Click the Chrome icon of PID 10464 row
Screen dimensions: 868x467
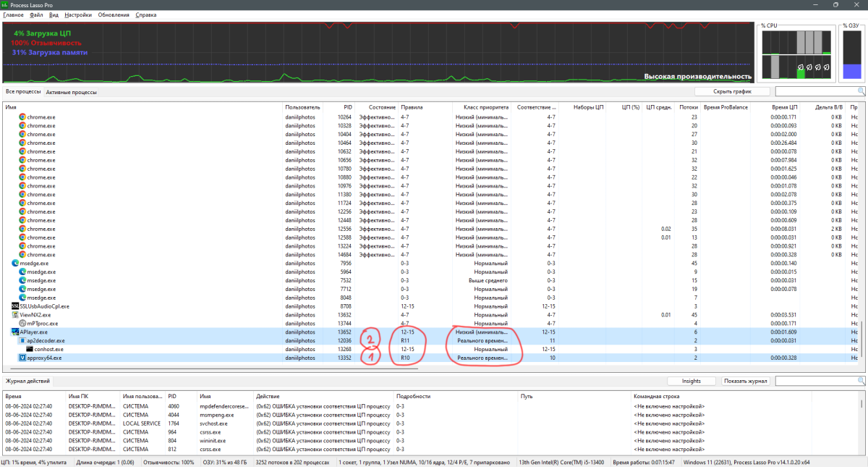[x=22, y=143]
